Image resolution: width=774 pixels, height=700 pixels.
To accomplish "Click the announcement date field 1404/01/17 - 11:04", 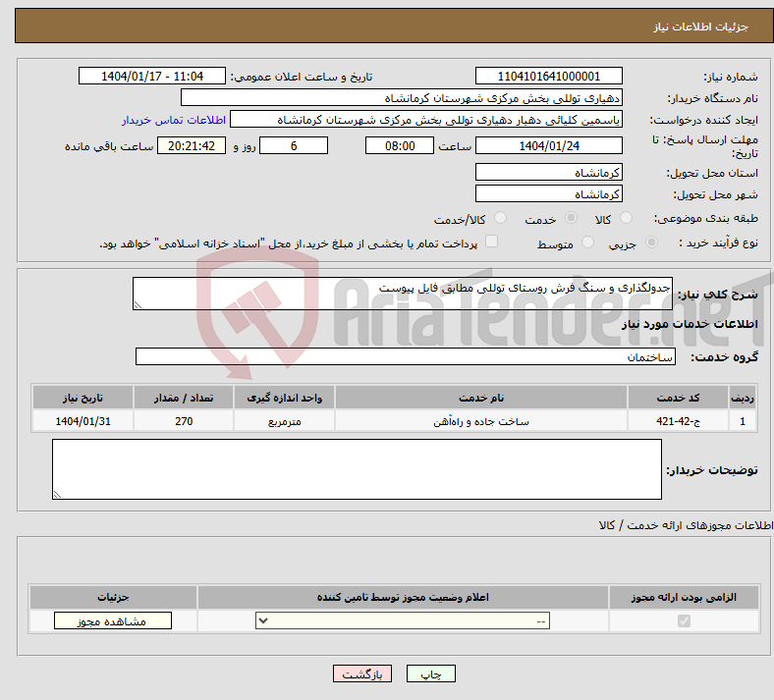I will (x=152, y=76).
